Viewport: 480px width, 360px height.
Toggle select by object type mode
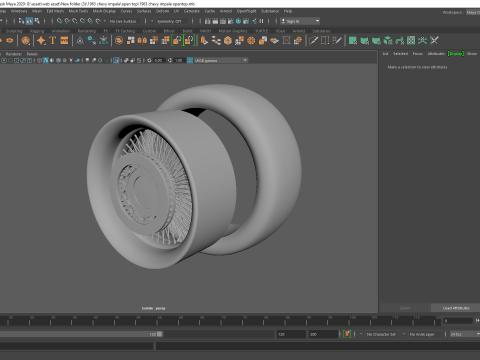tap(29, 21)
